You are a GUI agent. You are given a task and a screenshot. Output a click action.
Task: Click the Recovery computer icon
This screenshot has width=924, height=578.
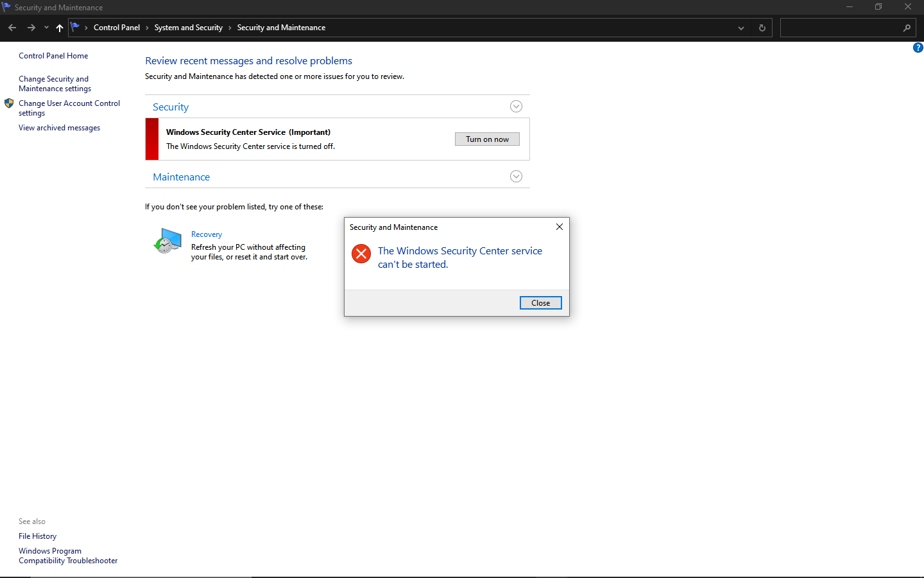click(167, 241)
